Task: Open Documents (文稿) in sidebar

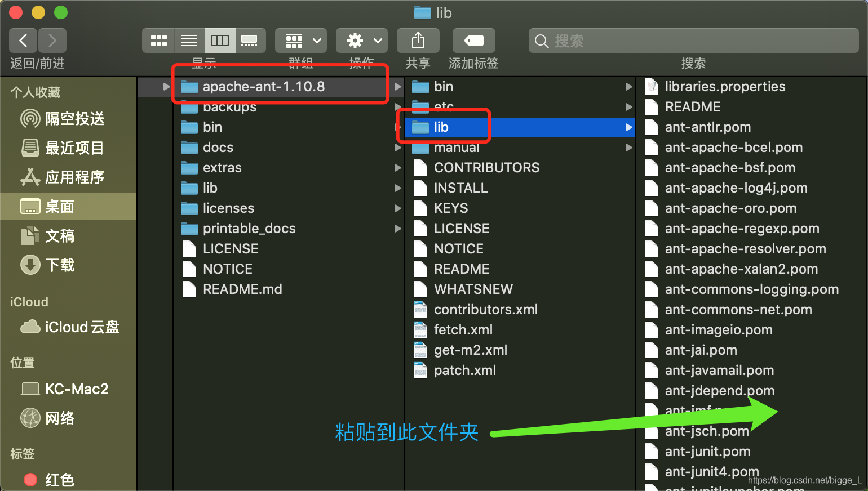Action: pyautogui.click(x=68, y=236)
